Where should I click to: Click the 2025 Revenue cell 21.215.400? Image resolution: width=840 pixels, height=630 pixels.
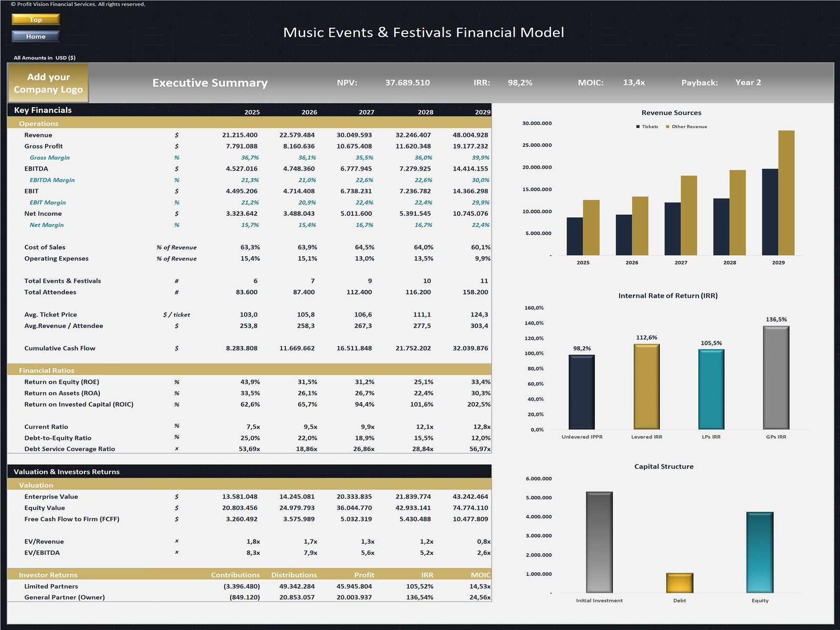pyautogui.click(x=239, y=135)
